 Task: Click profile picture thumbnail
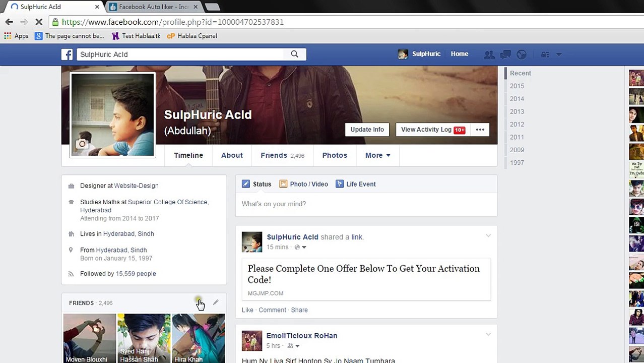tap(112, 114)
